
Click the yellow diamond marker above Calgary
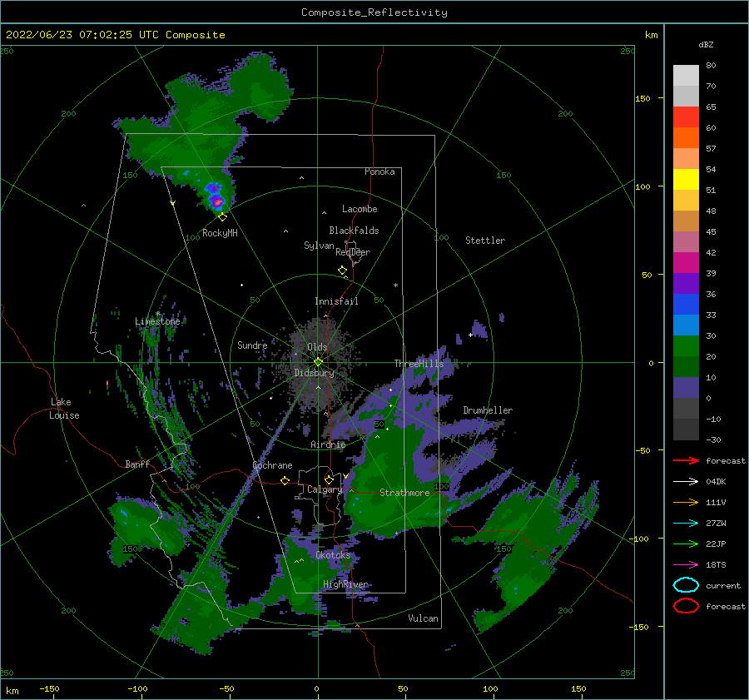coord(329,479)
